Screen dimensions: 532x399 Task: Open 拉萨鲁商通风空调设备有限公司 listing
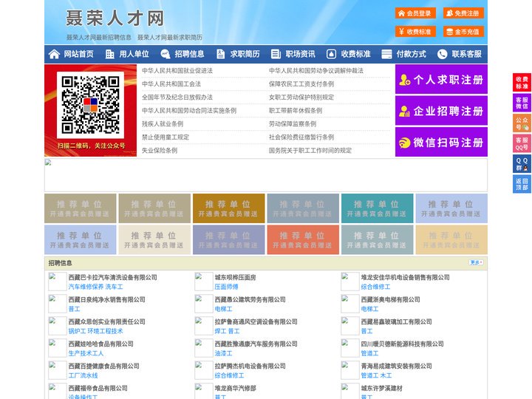256,321
